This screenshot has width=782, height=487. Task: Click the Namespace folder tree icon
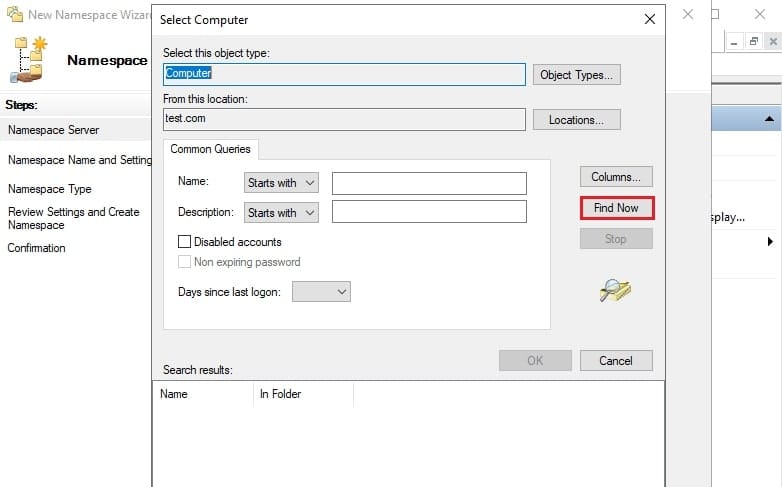click(28, 59)
